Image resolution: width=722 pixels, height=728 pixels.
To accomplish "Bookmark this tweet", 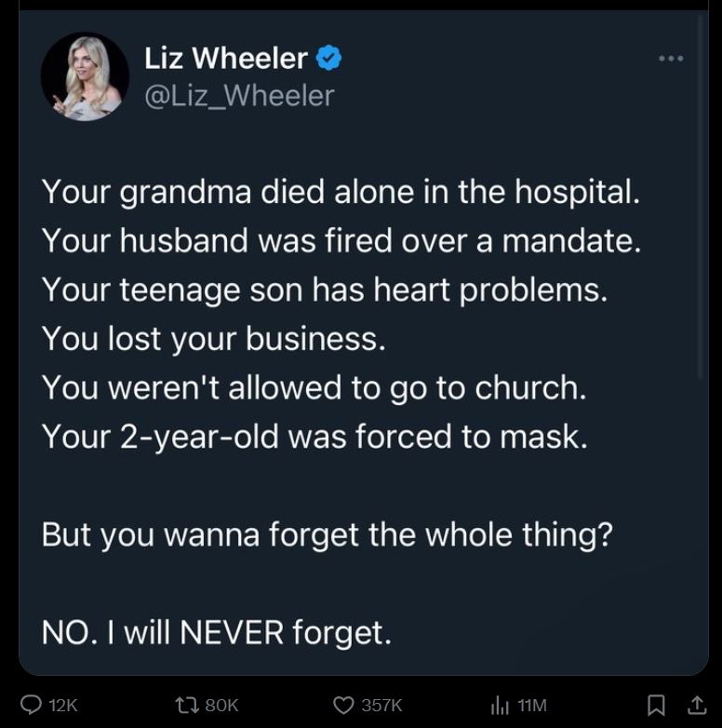I will (x=656, y=706).
